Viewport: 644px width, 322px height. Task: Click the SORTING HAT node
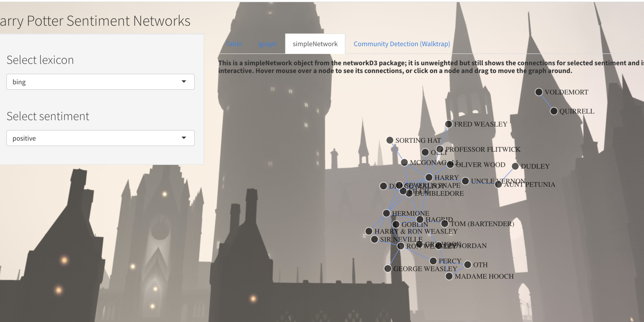click(x=390, y=140)
